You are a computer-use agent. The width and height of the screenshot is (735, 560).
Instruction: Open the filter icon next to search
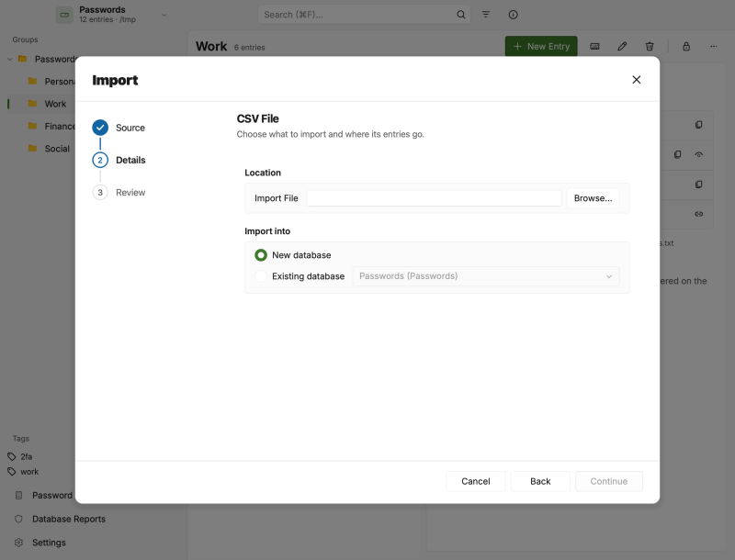coord(486,15)
